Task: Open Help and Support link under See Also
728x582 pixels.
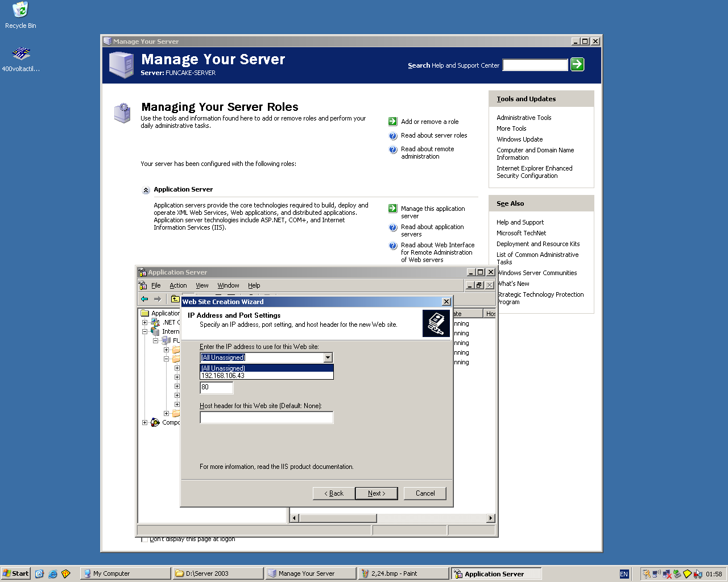Action: tap(520, 222)
